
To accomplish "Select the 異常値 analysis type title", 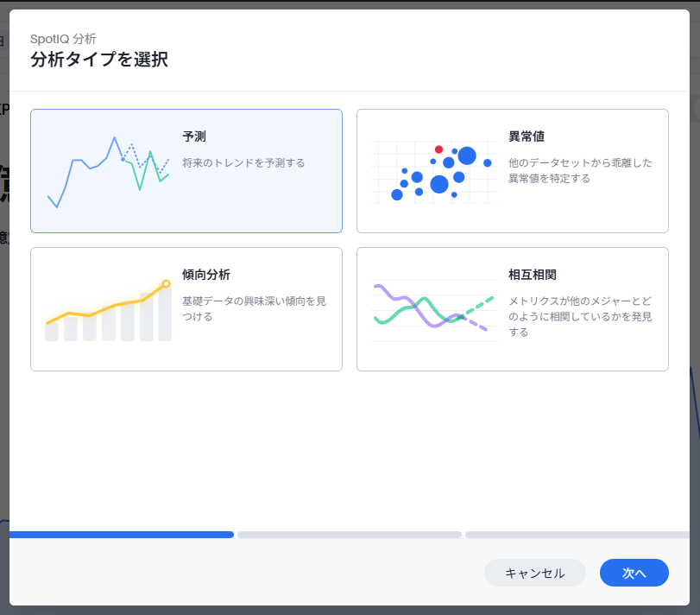I will (x=526, y=136).
